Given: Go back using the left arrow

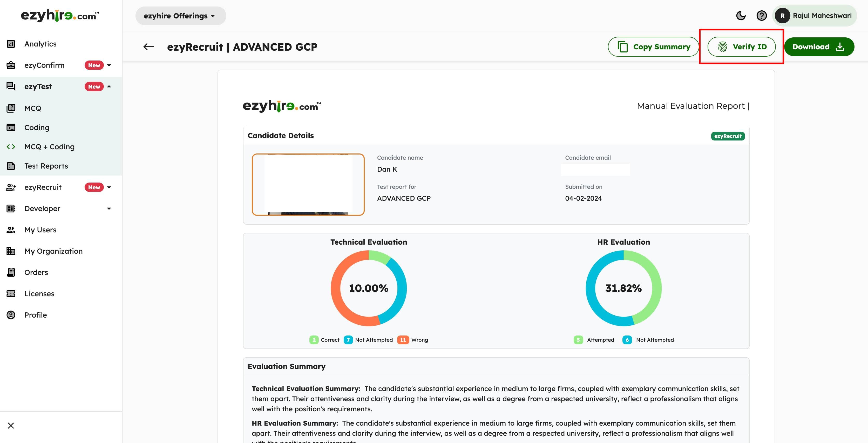Looking at the screenshot, I should tap(148, 47).
